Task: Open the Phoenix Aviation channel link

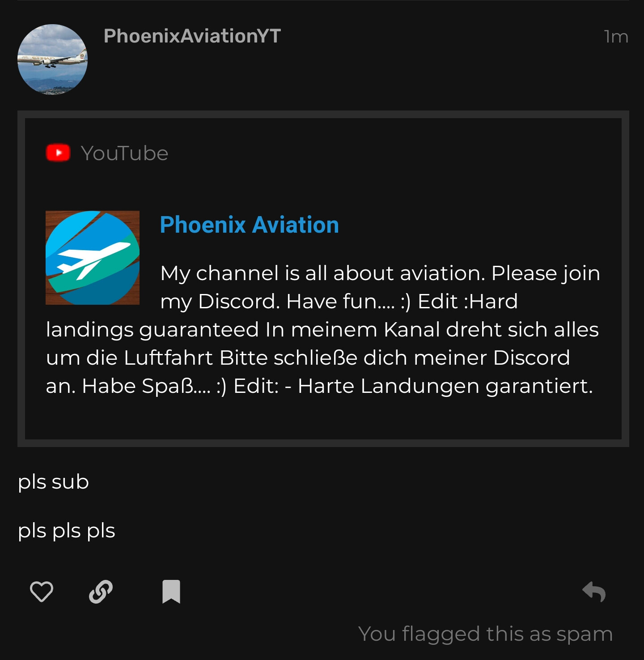Action: pos(249,225)
